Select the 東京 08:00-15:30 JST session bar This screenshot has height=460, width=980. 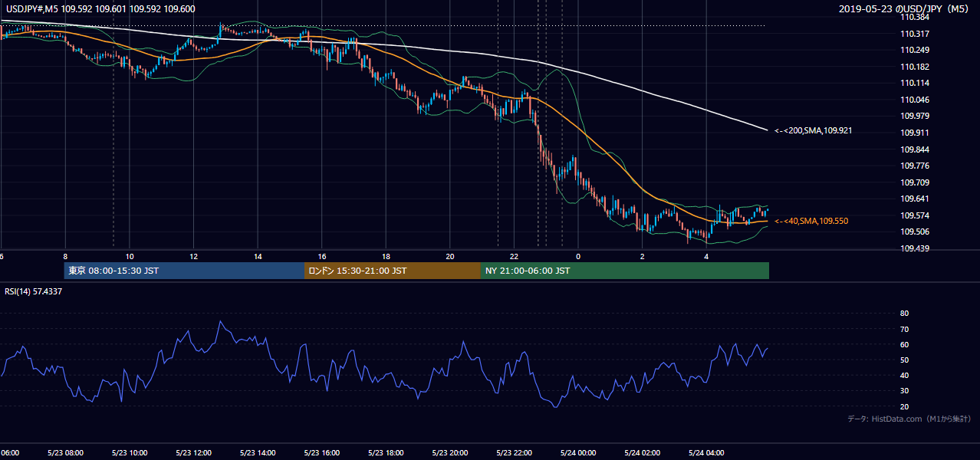(184, 271)
